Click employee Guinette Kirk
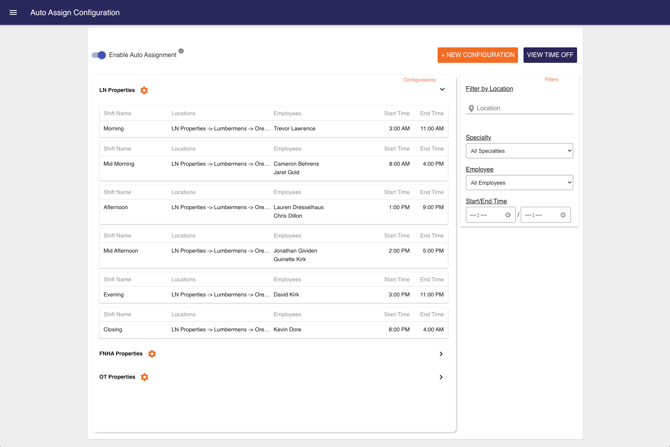The height and width of the screenshot is (447, 670). click(290, 259)
